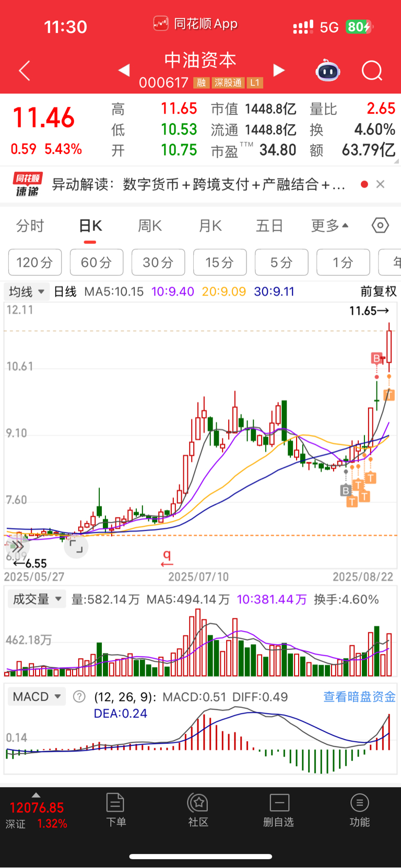
Task: Tap the DEA:0.24 readout
Action: click(121, 714)
